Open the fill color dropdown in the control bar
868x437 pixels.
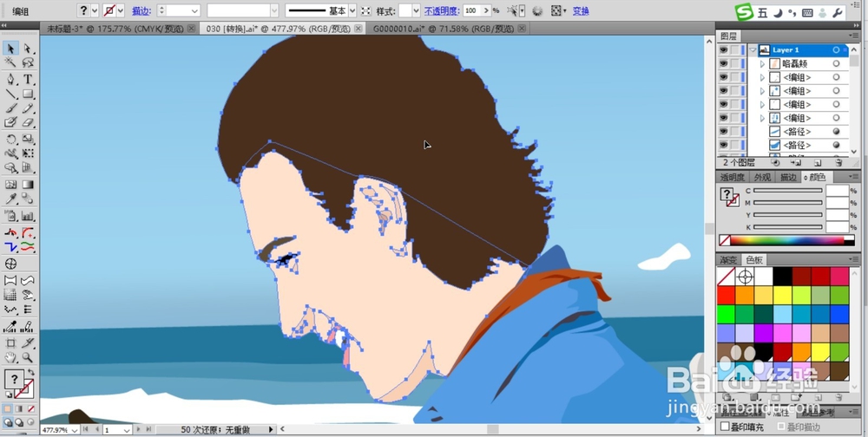coord(94,10)
